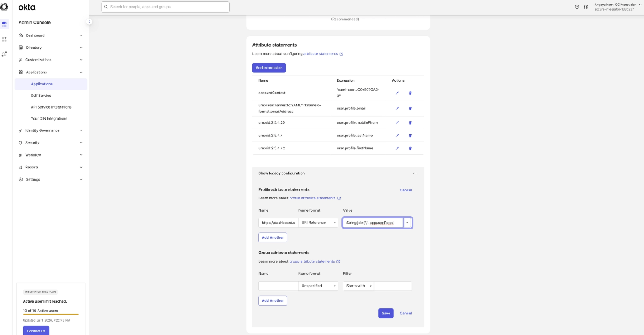Open the URI Reference name format dropdown
The width and height of the screenshot is (644, 335).
[318, 223]
